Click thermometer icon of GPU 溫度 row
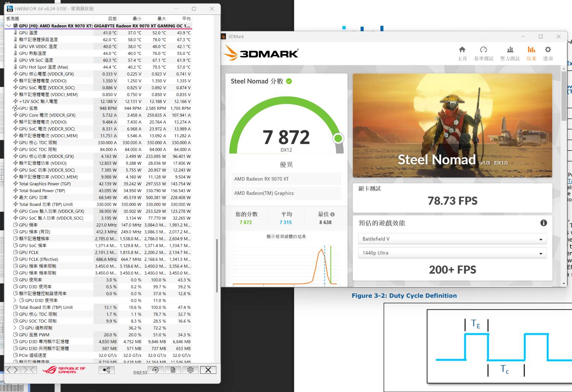This screenshot has height=392, width=572. [16, 33]
